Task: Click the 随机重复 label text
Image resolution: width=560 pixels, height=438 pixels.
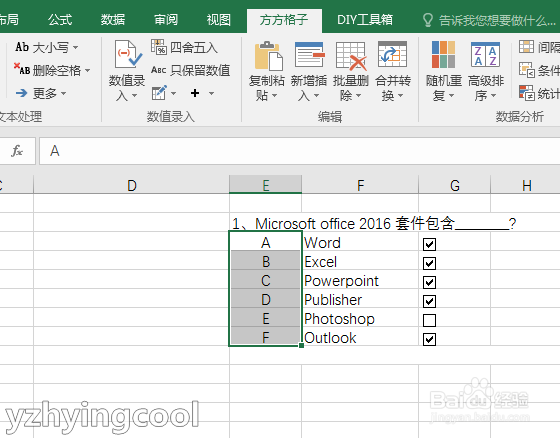Action: coord(444,88)
